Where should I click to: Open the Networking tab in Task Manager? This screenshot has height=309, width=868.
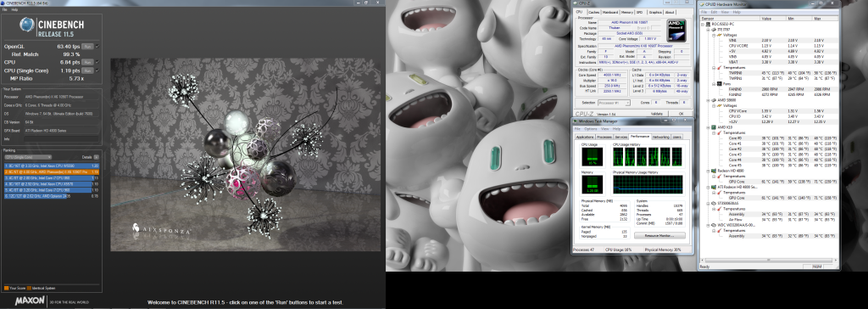[660, 137]
